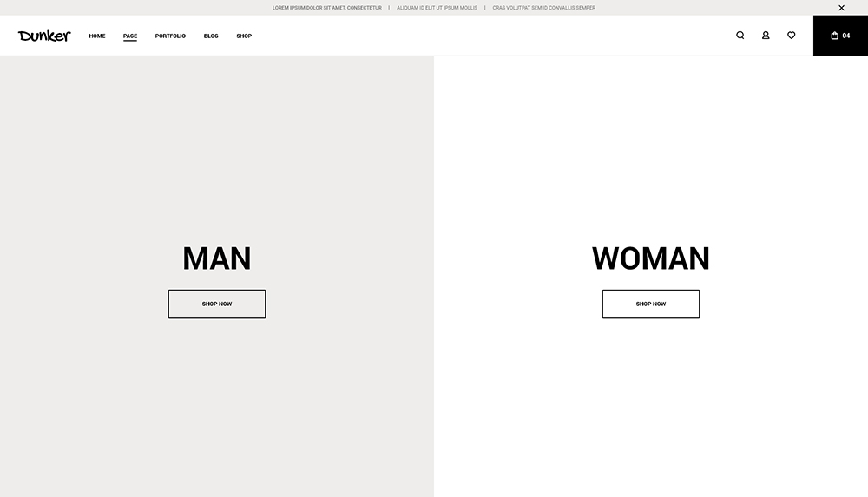Open the Blog navigation link
Image resolution: width=868 pixels, height=497 pixels.
tap(211, 36)
